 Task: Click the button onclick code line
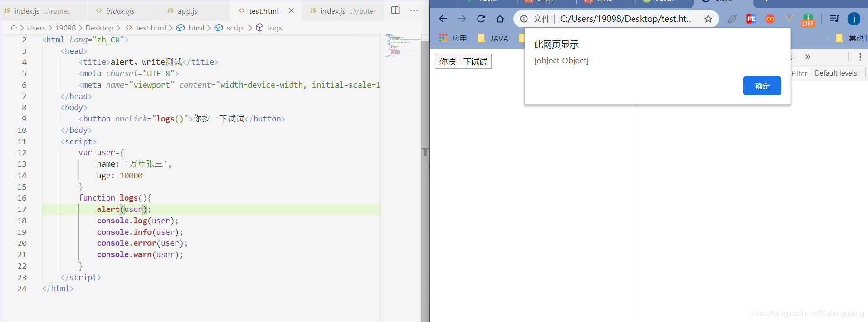click(182, 119)
